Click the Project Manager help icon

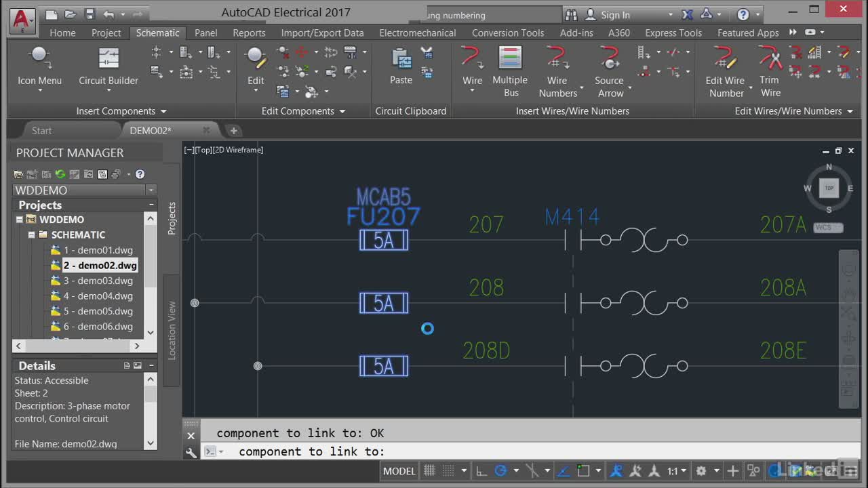[140, 174]
